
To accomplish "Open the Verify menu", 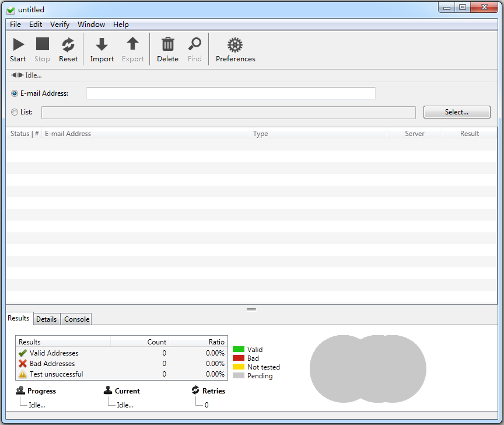I will coord(60,25).
